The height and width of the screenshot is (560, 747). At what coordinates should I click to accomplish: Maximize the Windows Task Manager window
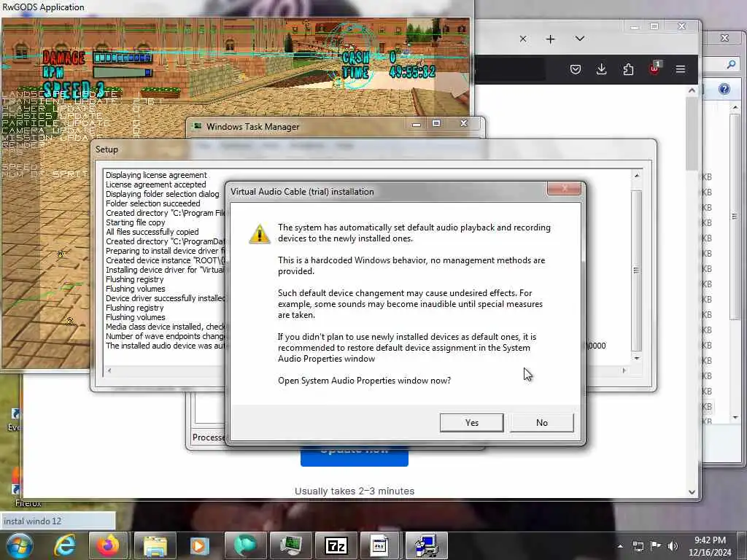pos(436,124)
